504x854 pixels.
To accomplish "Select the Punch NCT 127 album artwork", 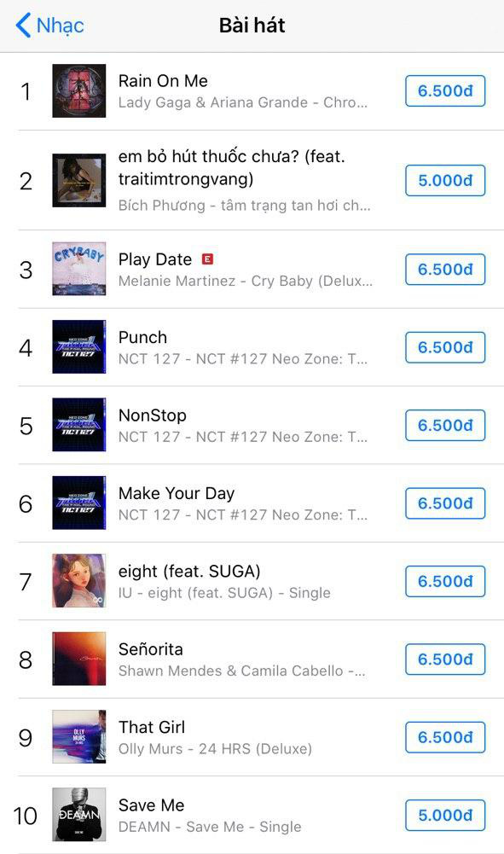I will pos(79,347).
